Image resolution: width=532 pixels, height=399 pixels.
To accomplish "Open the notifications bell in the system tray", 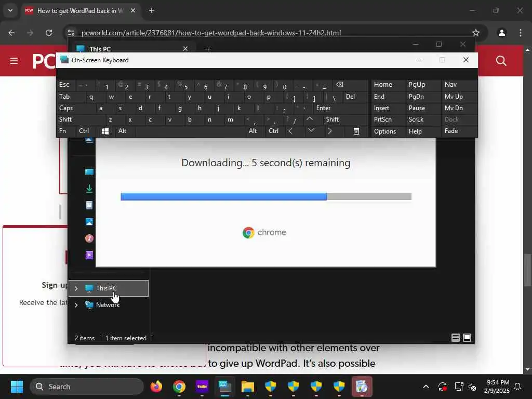I will (517, 387).
